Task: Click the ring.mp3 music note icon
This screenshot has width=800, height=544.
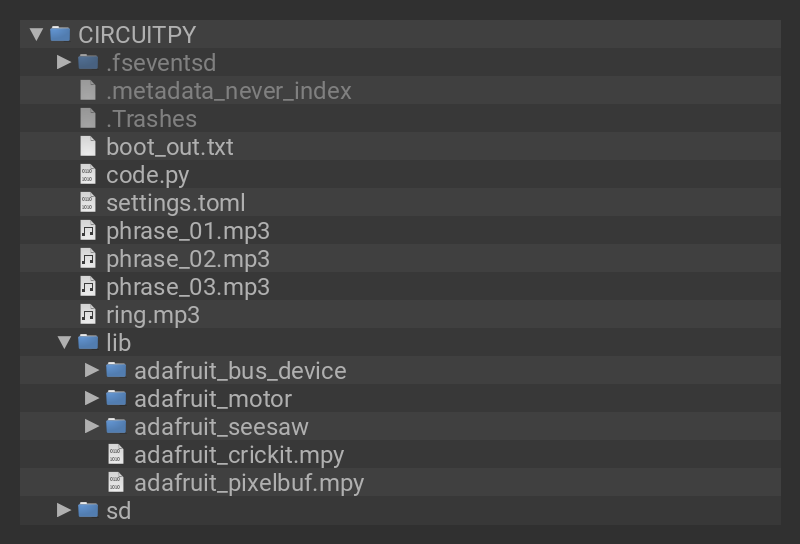Action: coord(88,314)
